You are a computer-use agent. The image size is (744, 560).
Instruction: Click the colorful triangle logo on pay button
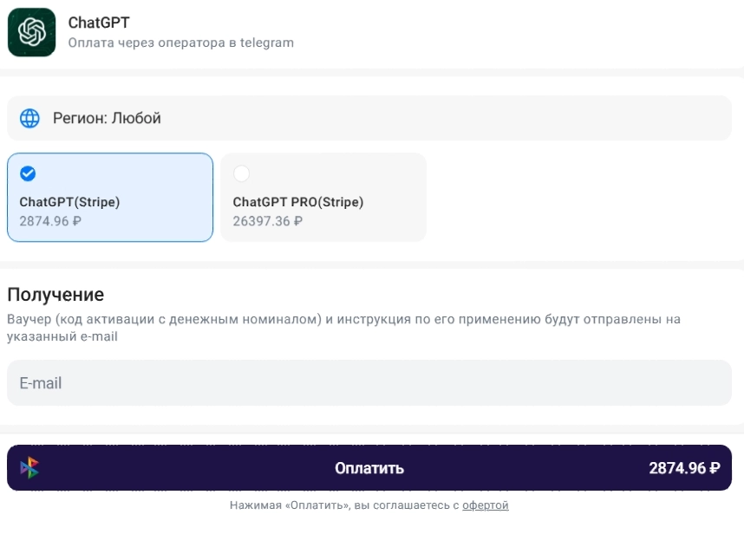click(x=29, y=468)
